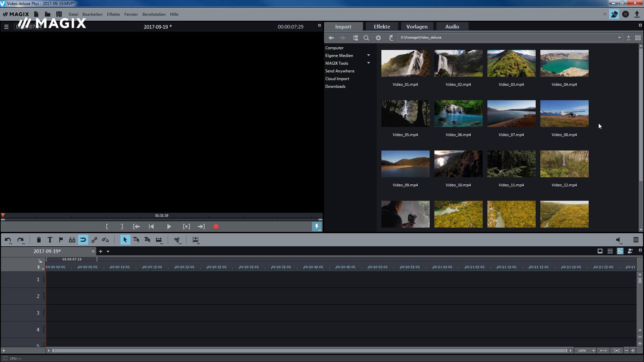Navigate back in the media browser
Image resolution: width=644 pixels, height=362 pixels.
[331, 38]
